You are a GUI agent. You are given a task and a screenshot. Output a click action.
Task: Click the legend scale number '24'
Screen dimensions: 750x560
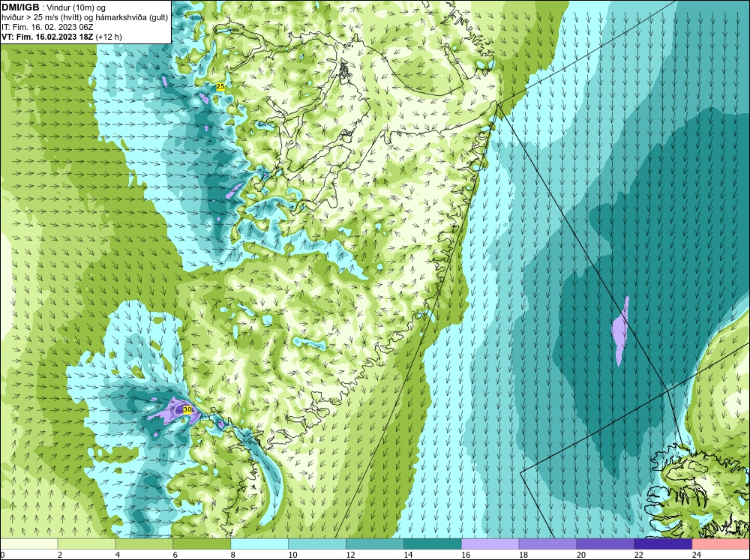pos(697,555)
